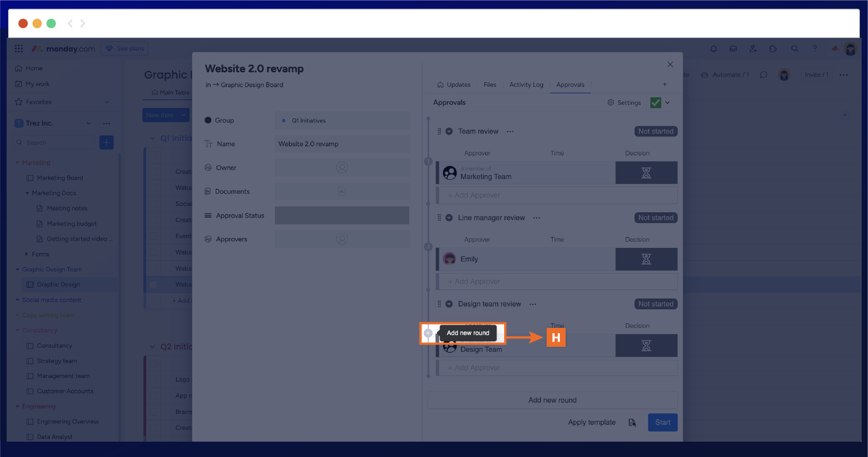868x457 pixels.
Task: Collapse the Line manager review round
Action: pos(449,218)
